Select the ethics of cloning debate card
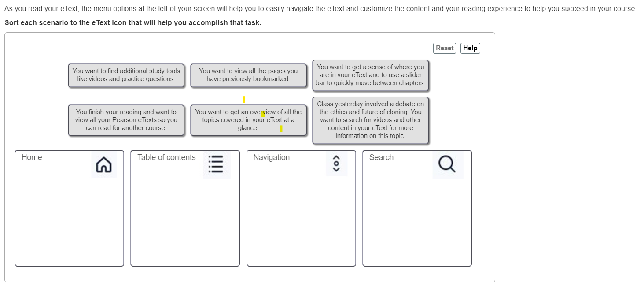The width and height of the screenshot is (644, 283). (x=371, y=120)
